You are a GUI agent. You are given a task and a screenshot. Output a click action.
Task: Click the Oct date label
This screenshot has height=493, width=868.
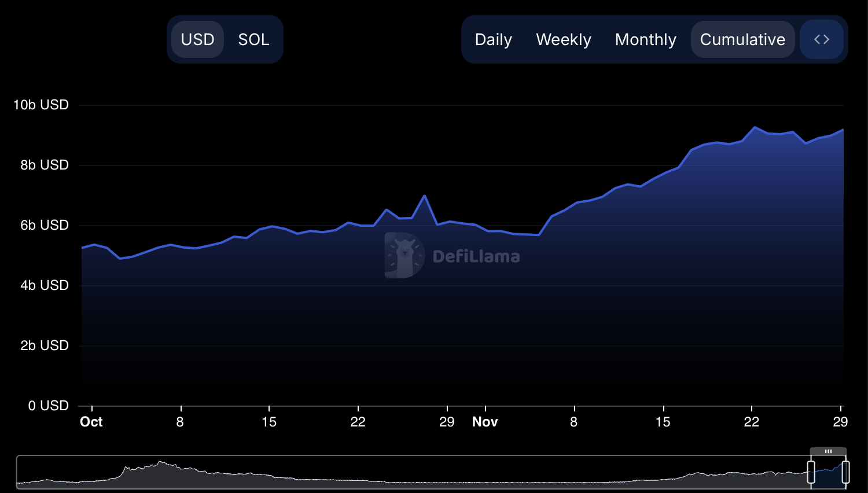click(x=91, y=422)
